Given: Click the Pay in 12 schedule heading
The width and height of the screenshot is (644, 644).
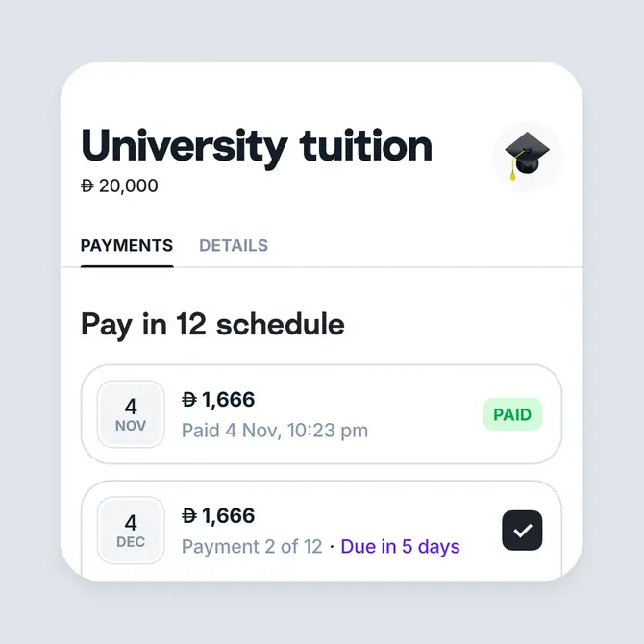Looking at the screenshot, I should (x=212, y=325).
